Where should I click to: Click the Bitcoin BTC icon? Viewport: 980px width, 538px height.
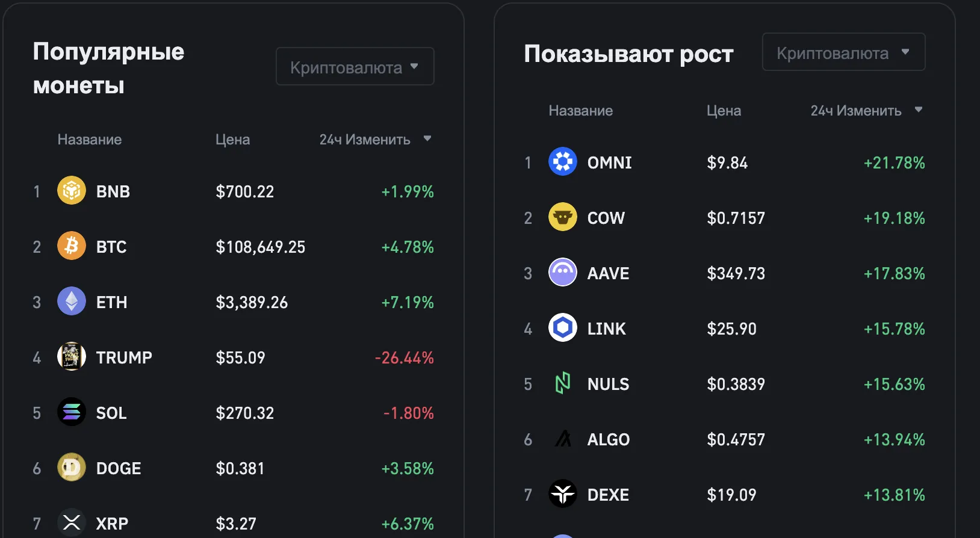[72, 246]
